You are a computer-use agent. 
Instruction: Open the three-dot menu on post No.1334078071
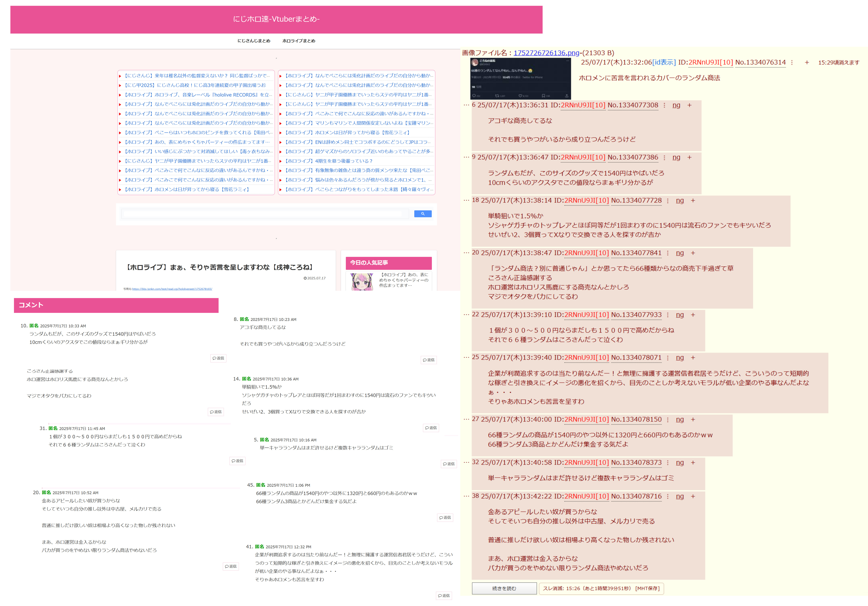(668, 358)
